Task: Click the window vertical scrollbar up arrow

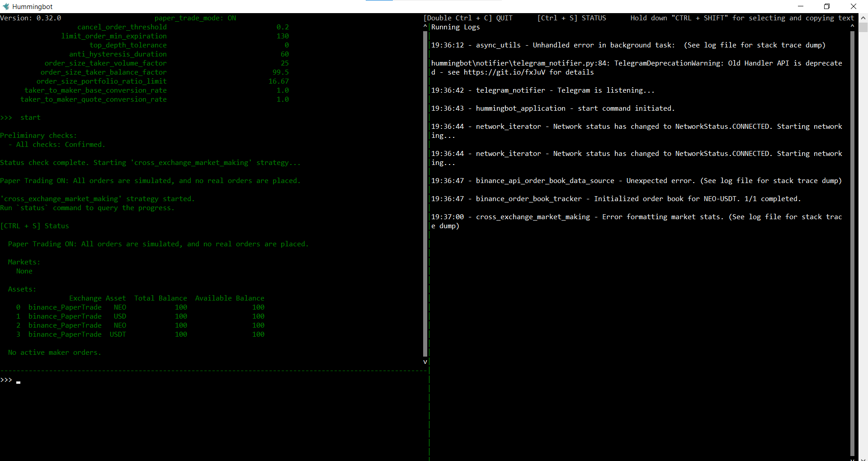Action: (x=863, y=18)
